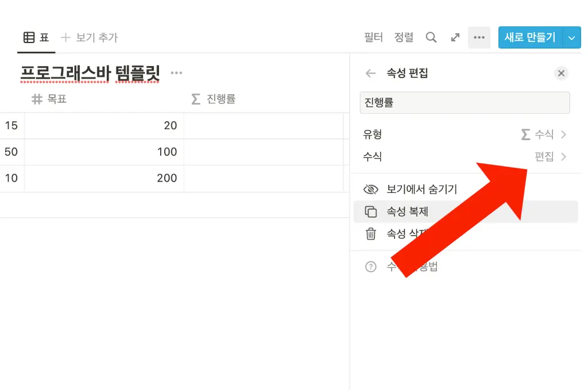Click the 목표 column header
The image size is (588, 390).
pyautogui.click(x=56, y=99)
